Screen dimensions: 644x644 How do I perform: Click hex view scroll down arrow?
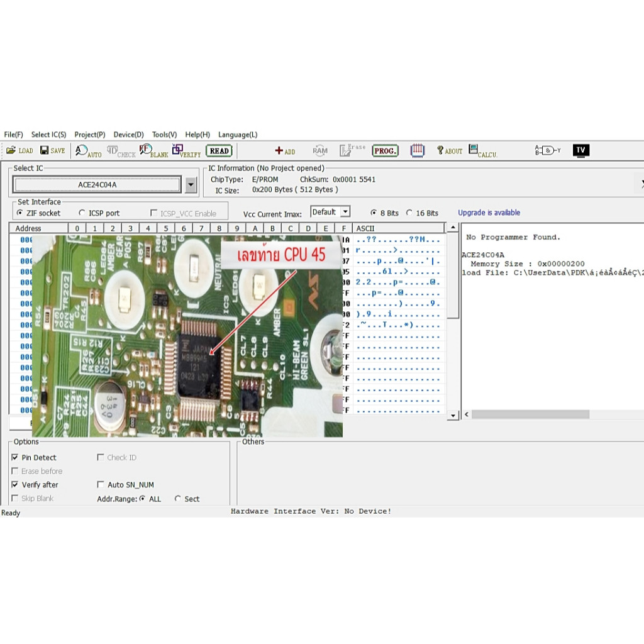pyautogui.click(x=453, y=416)
